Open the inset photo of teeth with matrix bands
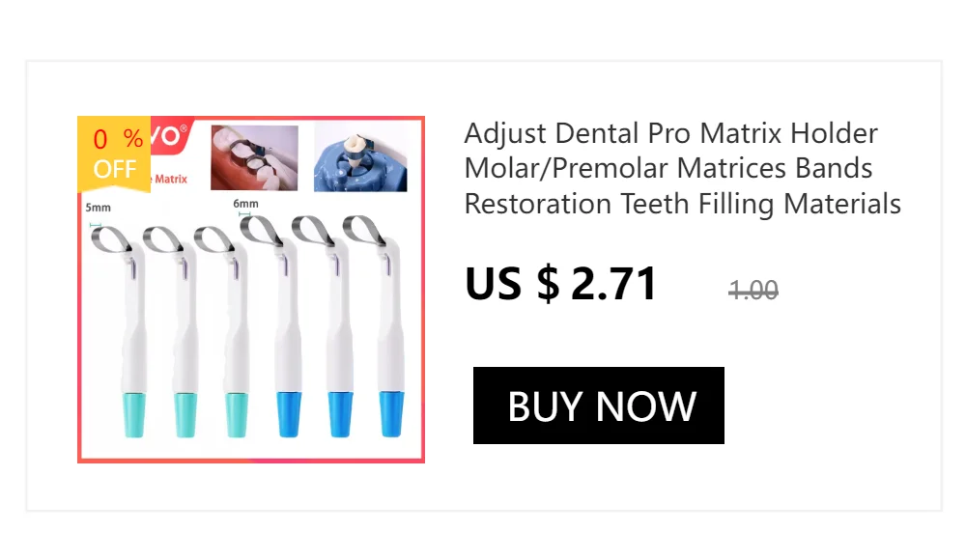 254,157
